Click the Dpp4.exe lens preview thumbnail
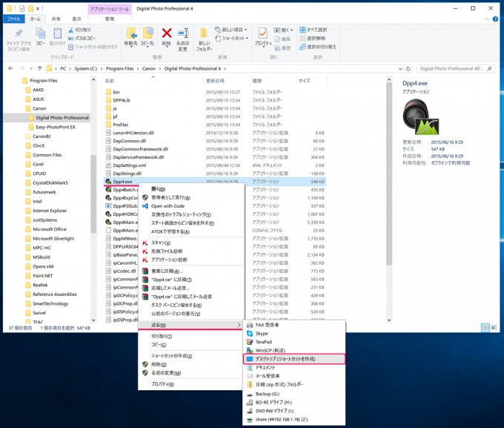Viewport: 504px width, 428px height. point(420,116)
